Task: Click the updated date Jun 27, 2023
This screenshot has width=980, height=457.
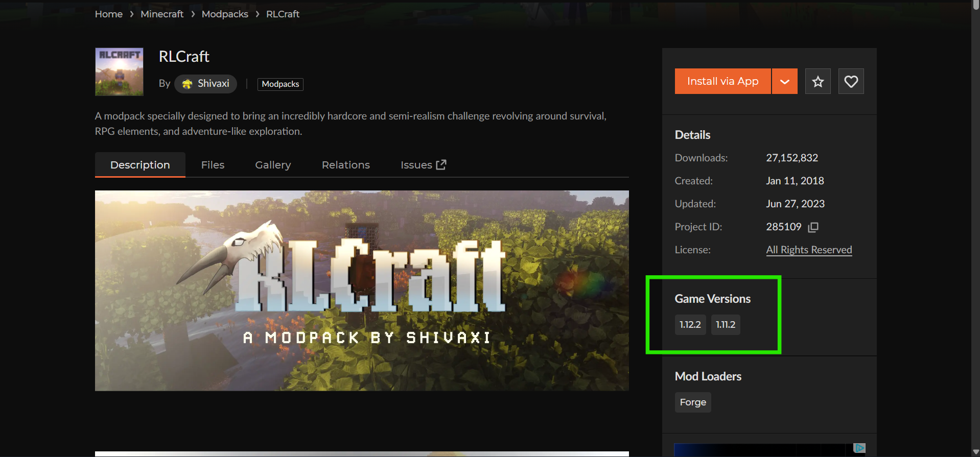Action: point(795,204)
